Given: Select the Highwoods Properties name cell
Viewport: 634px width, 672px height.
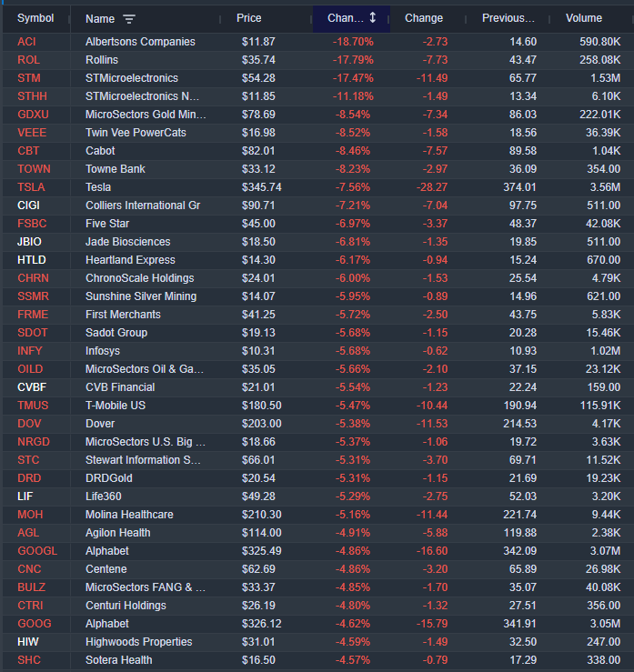Looking at the screenshot, I should 139,642.
